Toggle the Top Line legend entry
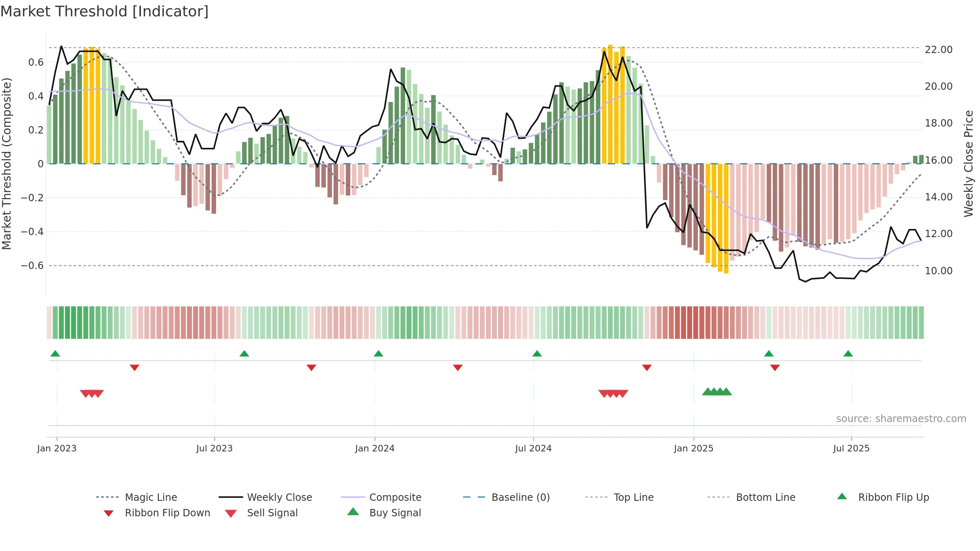Viewport: 980px width, 551px height. [x=619, y=497]
